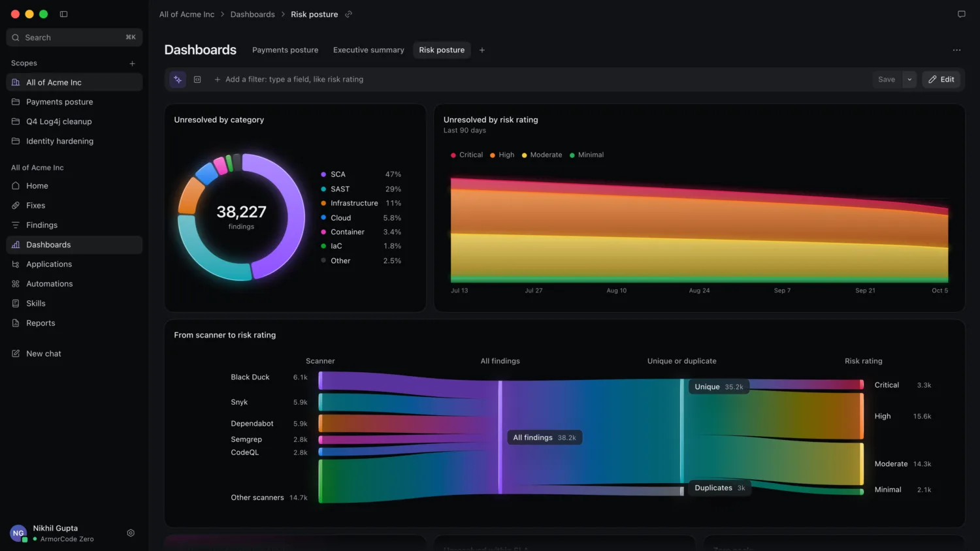The image size is (980, 551).
Task: Toggle High series in area chart legend
Action: click(x=502, y=155)
